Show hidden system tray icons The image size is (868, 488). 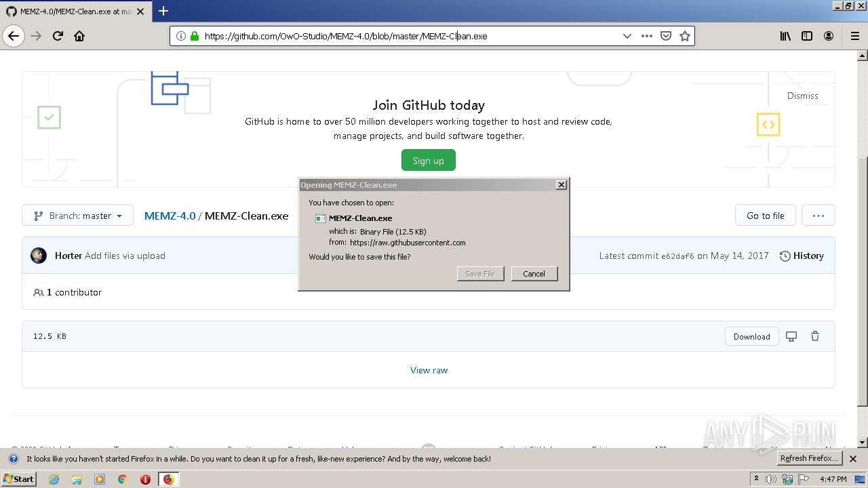[756, 479]
